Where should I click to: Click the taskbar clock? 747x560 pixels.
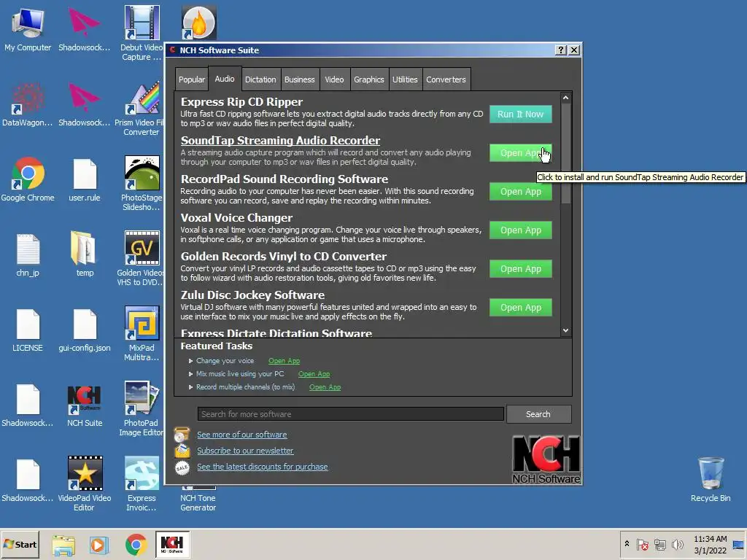(x=711, y=544)
